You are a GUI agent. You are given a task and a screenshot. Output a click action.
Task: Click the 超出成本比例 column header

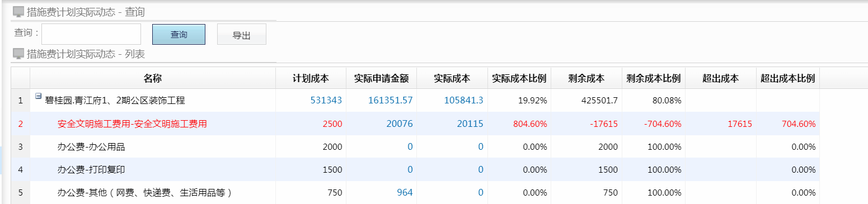coord(787,78)
